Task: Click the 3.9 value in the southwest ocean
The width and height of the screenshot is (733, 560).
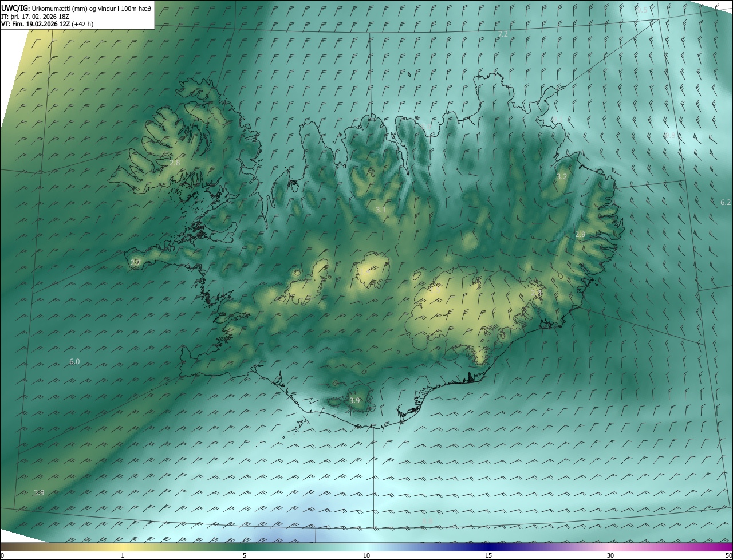Action: click(39, 493)
